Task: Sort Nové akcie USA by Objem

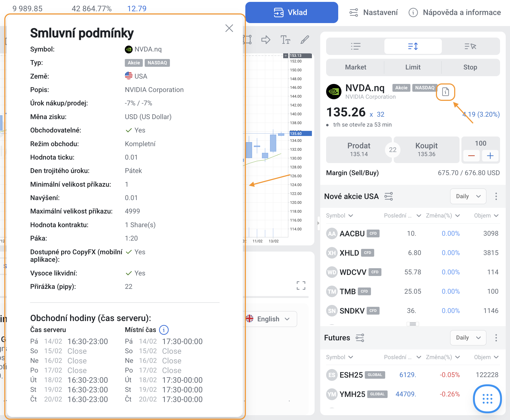Action: pos(486,216)
